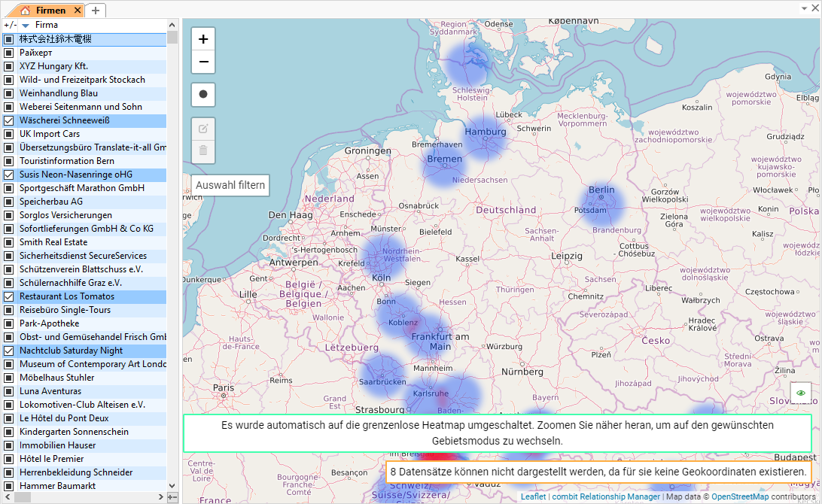This screenshot has width=822, height=504.
Task: Open the OpenStreetMap attribution link
Action: [x=741, y=496]
